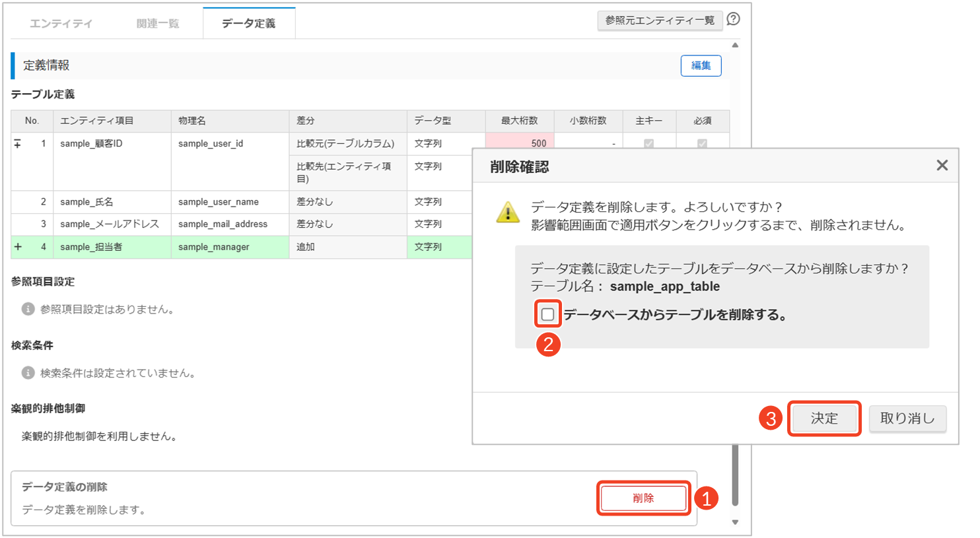980x538 pixels.
Task: Click the info icon beside 検索条件は設定されていません
Action: [28, 373]
